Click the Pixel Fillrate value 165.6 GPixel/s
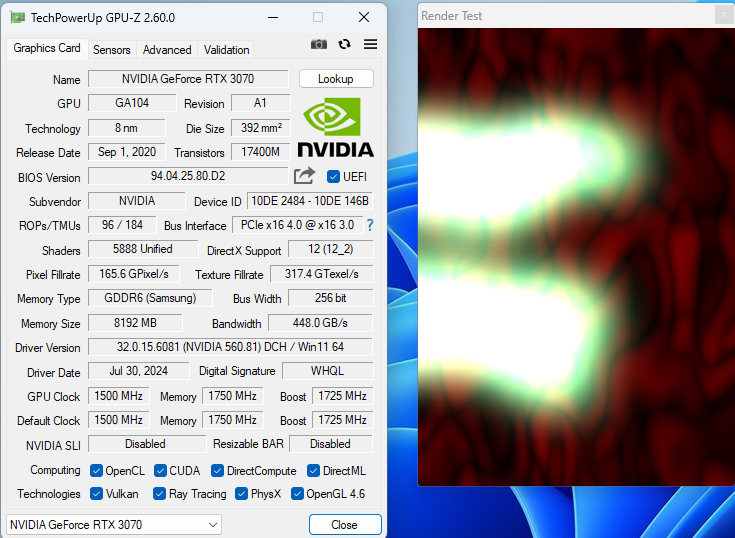735x538 pixels. 134,274
